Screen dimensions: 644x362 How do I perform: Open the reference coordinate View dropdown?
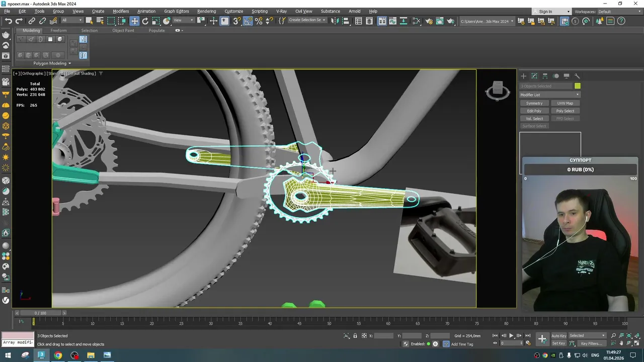[x=183, y=21]
